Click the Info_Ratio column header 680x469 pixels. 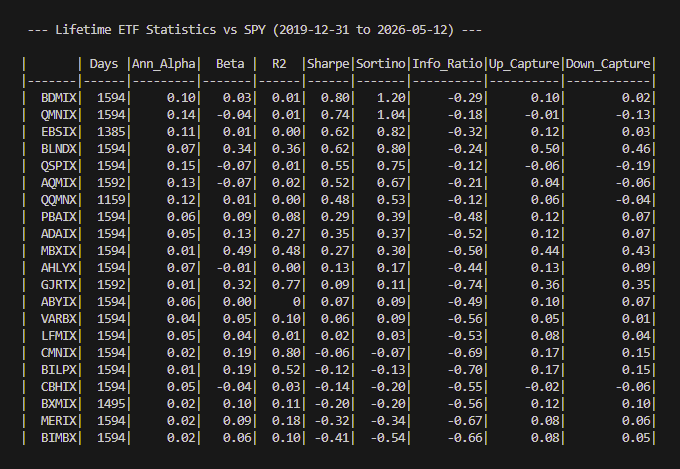pos(447,64)
